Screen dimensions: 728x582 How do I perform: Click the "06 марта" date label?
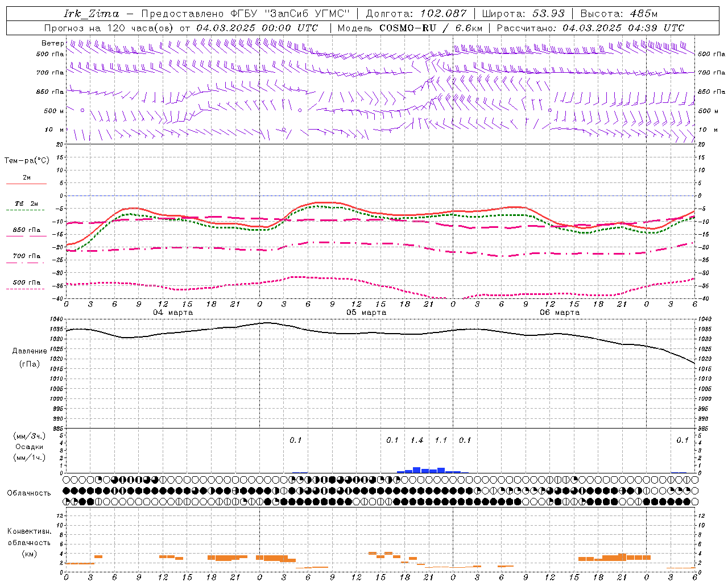click(560, 313)
